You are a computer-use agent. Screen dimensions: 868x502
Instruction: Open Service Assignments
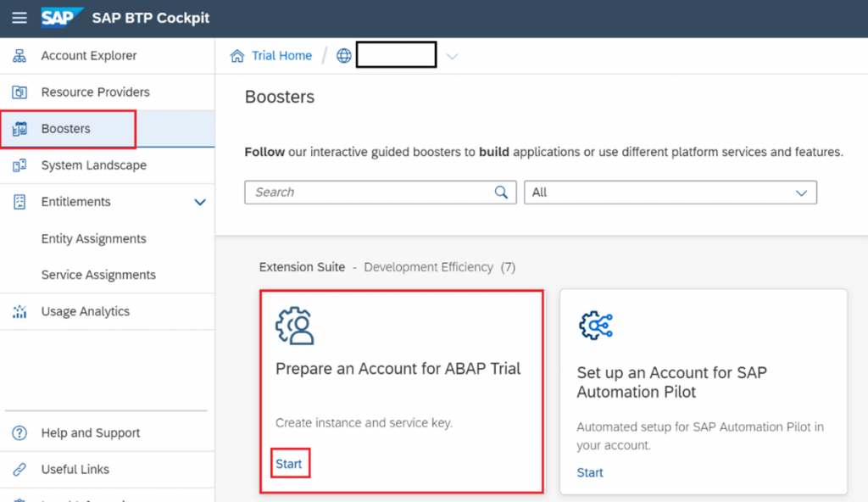98,275
